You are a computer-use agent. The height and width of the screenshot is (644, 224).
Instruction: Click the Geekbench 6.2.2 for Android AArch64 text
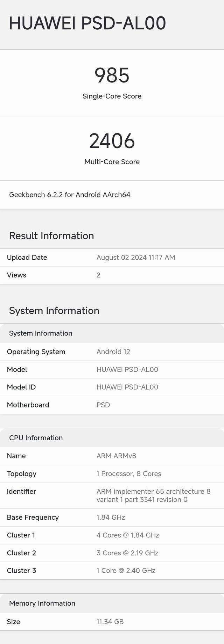click(x=70, y=195)
